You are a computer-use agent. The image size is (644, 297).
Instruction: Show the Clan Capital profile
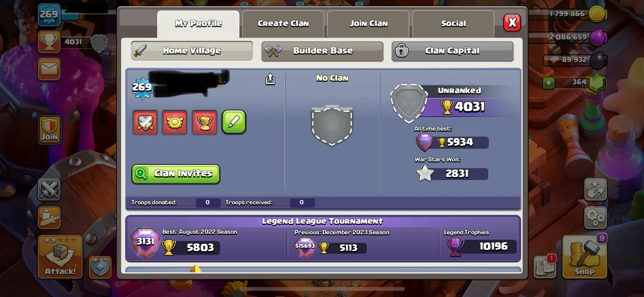(x=452, y=51)
